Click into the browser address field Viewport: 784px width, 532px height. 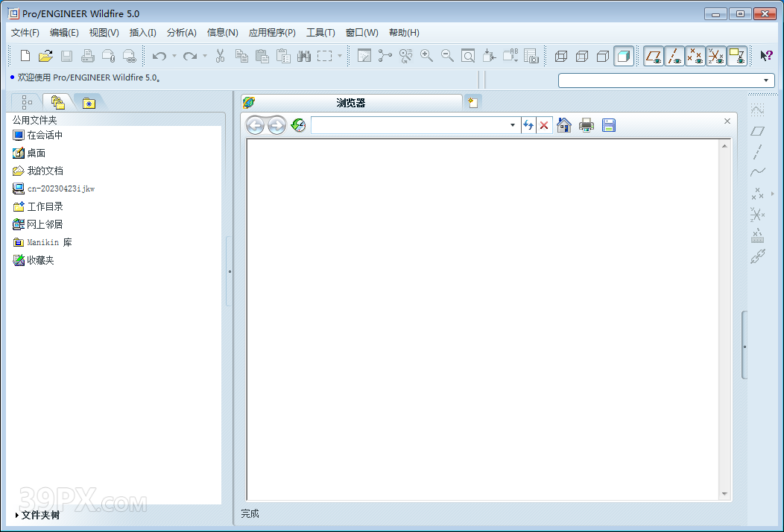point(409,125)
